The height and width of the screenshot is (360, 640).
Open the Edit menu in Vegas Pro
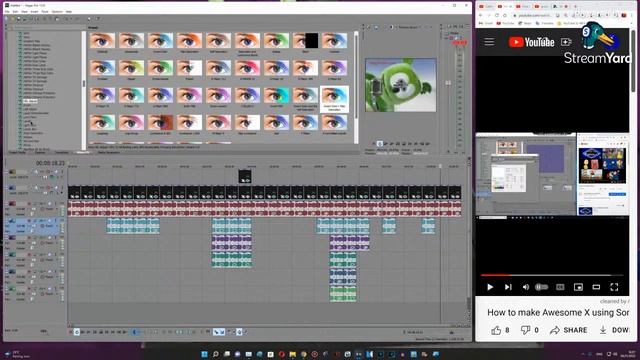[x=15, y=11]
